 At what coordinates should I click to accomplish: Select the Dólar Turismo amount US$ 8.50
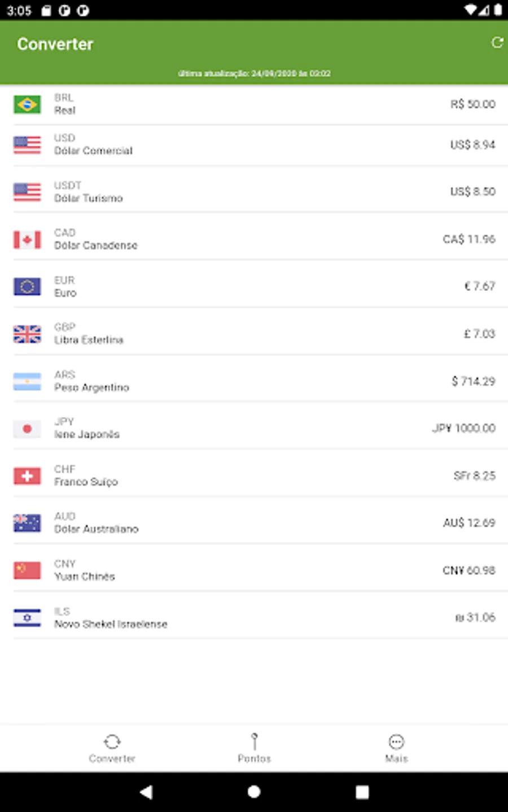tap(472, 192)
